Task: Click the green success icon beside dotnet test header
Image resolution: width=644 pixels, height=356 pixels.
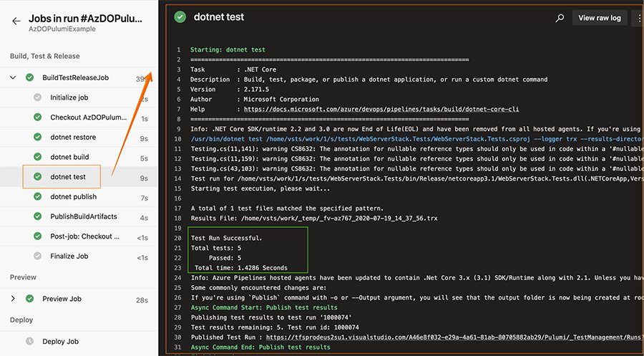Action: click(180, 17)
